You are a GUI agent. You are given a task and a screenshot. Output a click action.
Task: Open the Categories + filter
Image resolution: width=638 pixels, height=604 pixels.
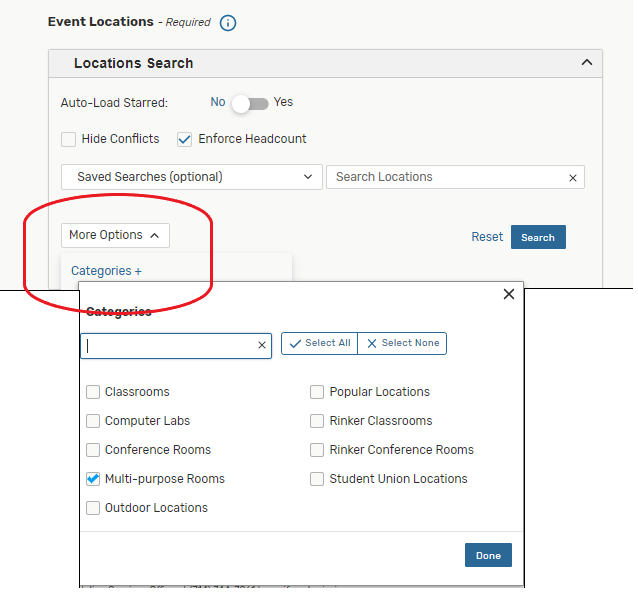(x=106, y=271)
